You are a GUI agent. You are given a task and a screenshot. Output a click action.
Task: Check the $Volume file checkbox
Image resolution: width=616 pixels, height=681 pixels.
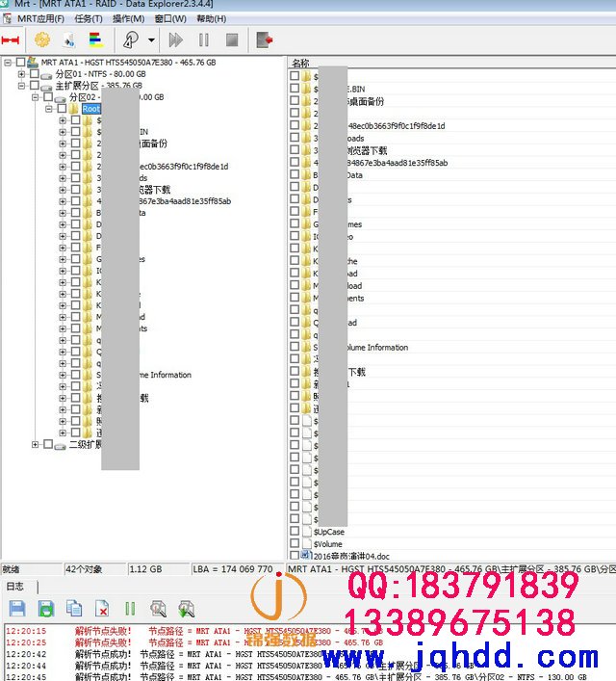295,543
